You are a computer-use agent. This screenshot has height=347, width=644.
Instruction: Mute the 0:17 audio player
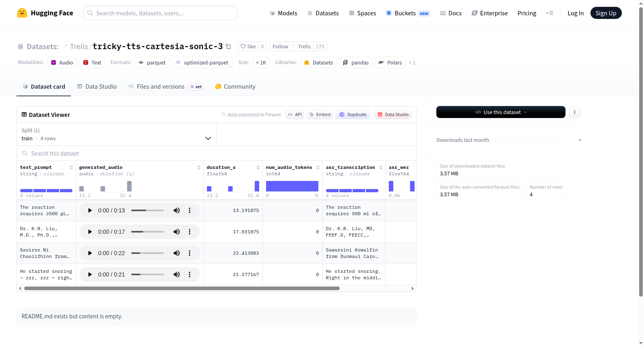coord(177,232)
